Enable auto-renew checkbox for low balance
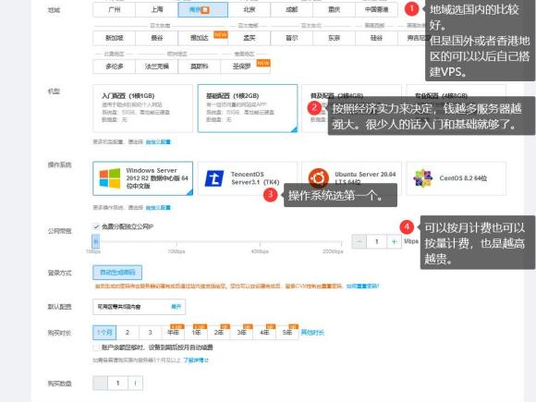 coord(96,347)
